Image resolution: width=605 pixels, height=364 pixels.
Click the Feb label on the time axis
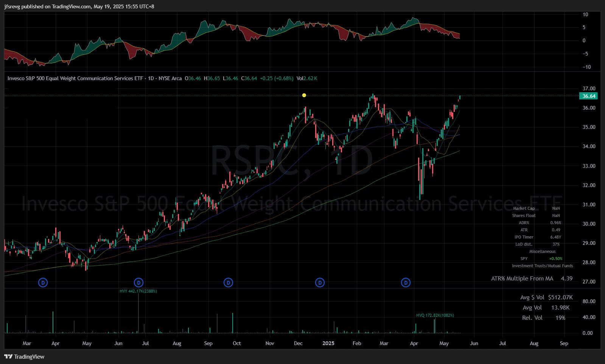pyautogui.click(x=357, y=343)
